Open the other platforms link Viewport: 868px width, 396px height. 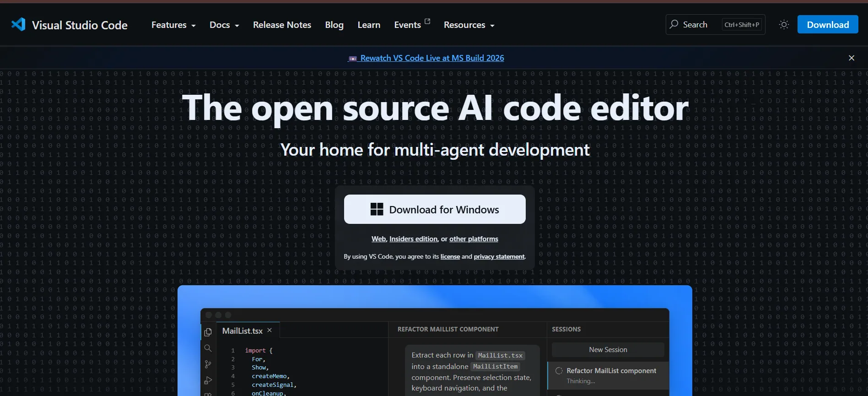point(474,239)
